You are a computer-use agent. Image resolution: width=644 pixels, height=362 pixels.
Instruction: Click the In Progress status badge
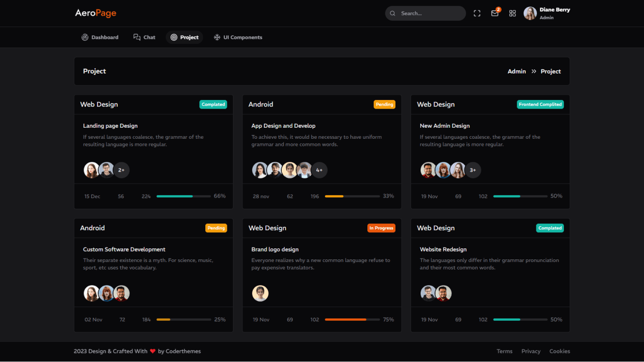point(381,228)
